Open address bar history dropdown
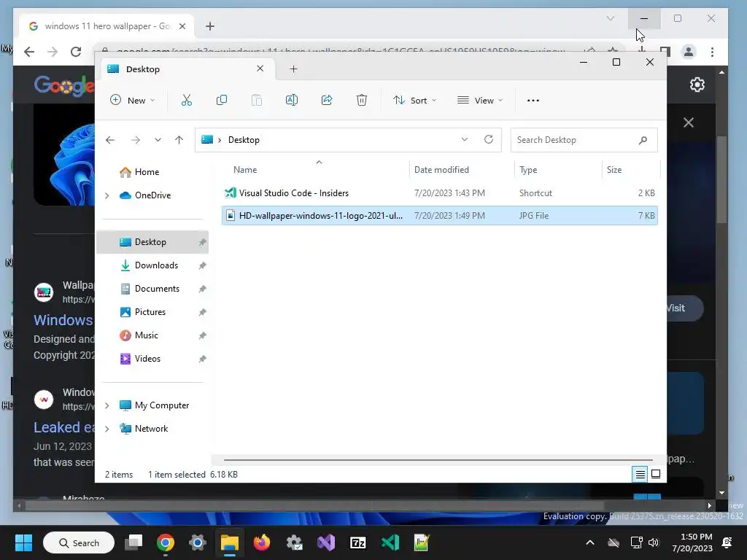Screen dimensions: 747x560 pyautogui.click(x=465, y=139)
